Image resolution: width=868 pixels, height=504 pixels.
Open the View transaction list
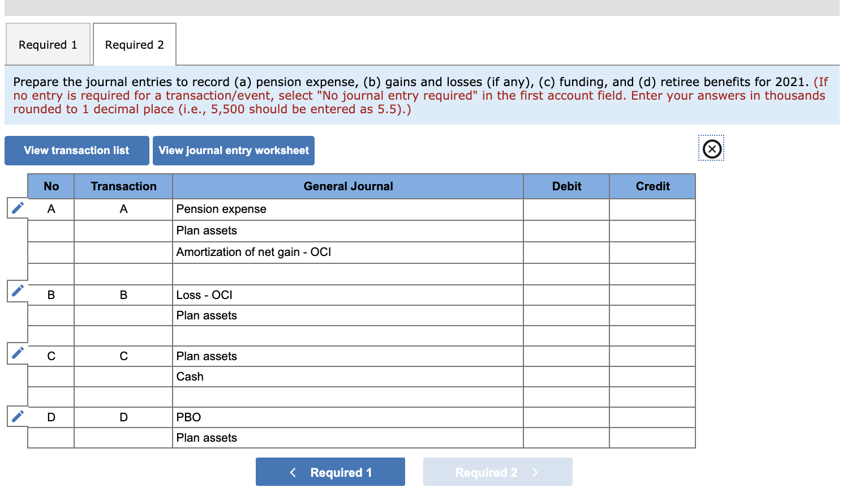point(76,150)
